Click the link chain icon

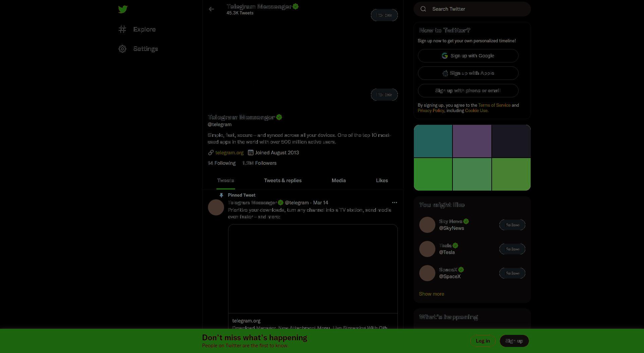point(211,153)
